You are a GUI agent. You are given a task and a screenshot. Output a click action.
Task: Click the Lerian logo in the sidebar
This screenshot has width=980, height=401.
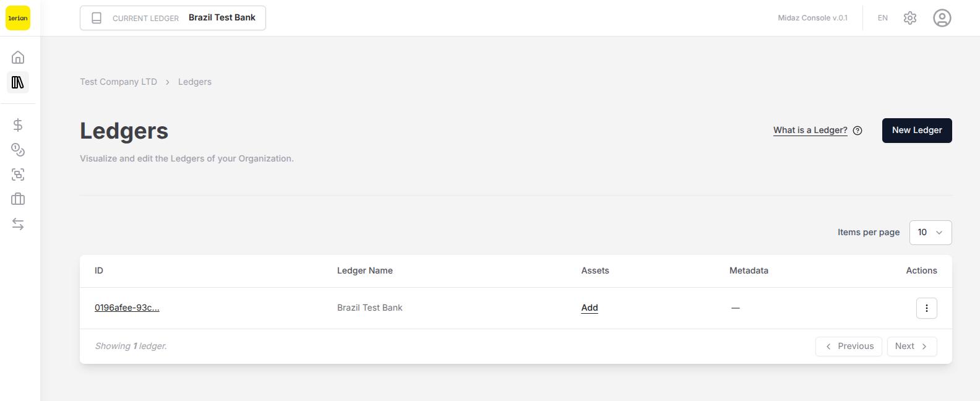pos(18,18)
